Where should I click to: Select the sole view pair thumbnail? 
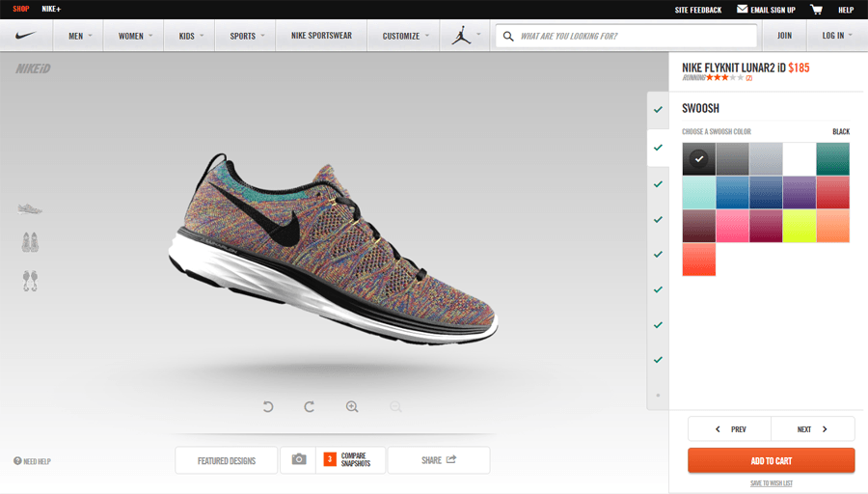(30, 281)
